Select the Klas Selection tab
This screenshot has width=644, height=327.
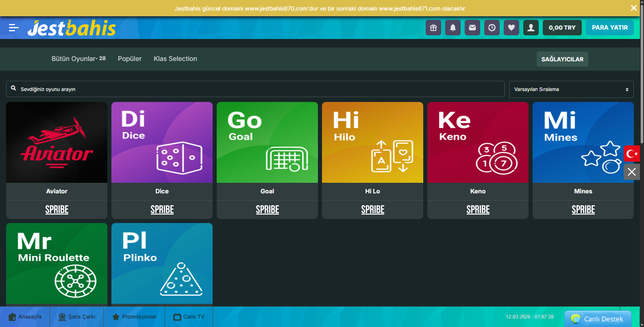pos(175,59)
